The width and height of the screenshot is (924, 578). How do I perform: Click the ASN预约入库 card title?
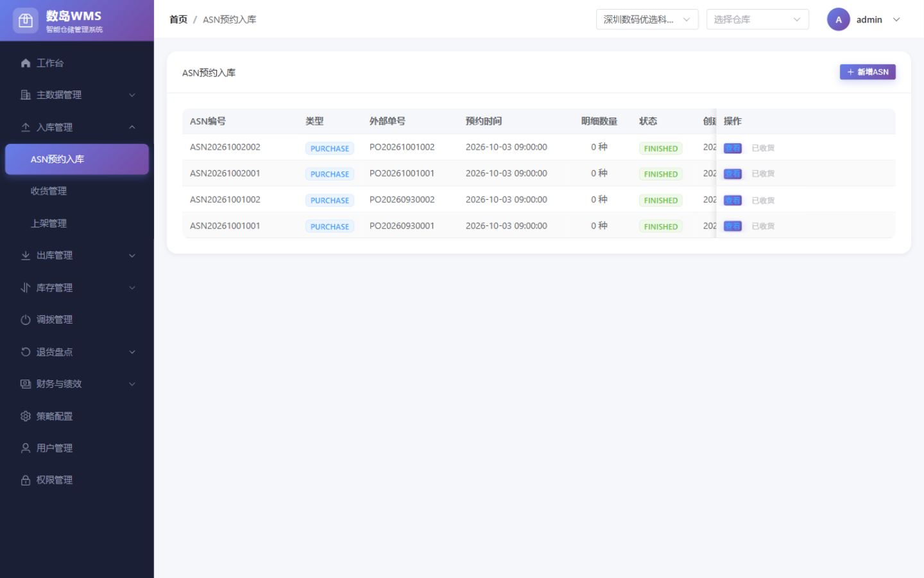[209, 73]
